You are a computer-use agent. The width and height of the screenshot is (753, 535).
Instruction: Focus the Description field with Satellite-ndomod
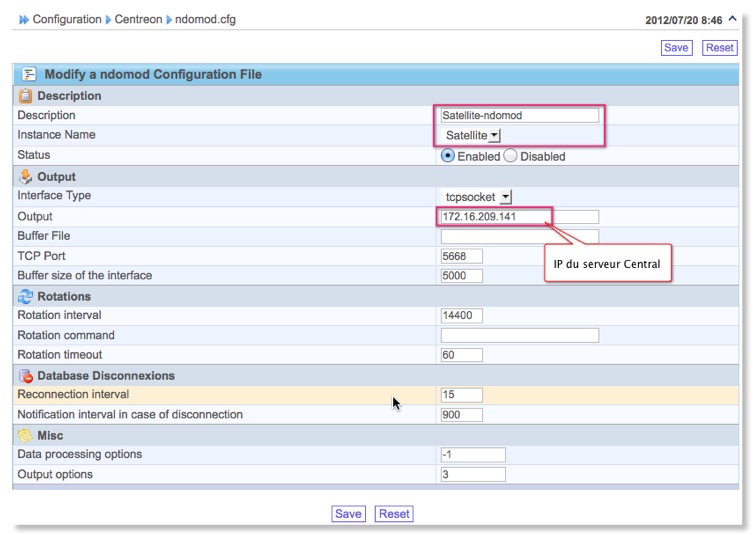[x=520, y=115]
